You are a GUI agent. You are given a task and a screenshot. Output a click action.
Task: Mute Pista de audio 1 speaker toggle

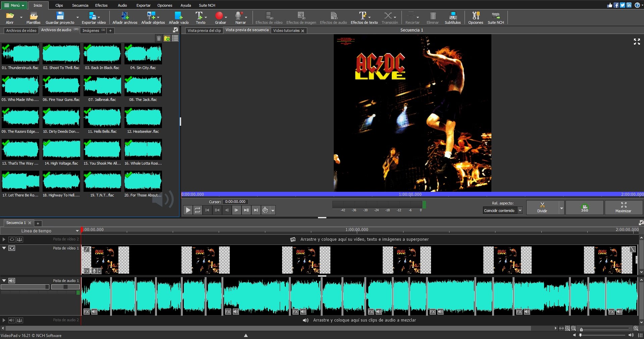(x=12, y=281)
